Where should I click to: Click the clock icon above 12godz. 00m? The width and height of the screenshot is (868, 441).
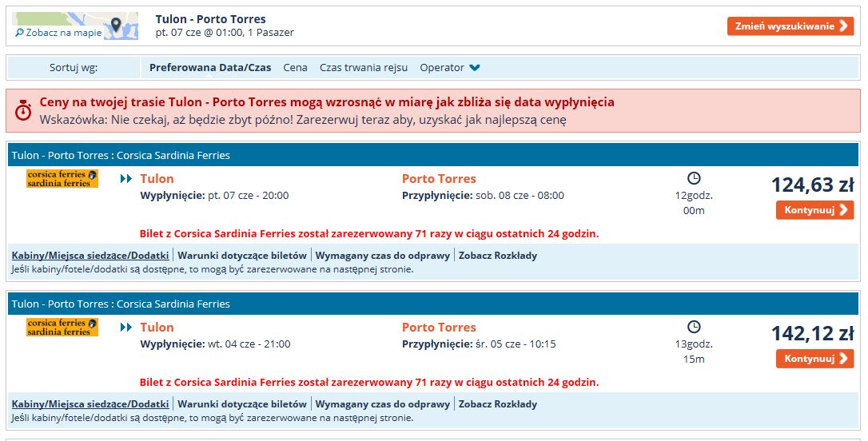pos(694,178)
